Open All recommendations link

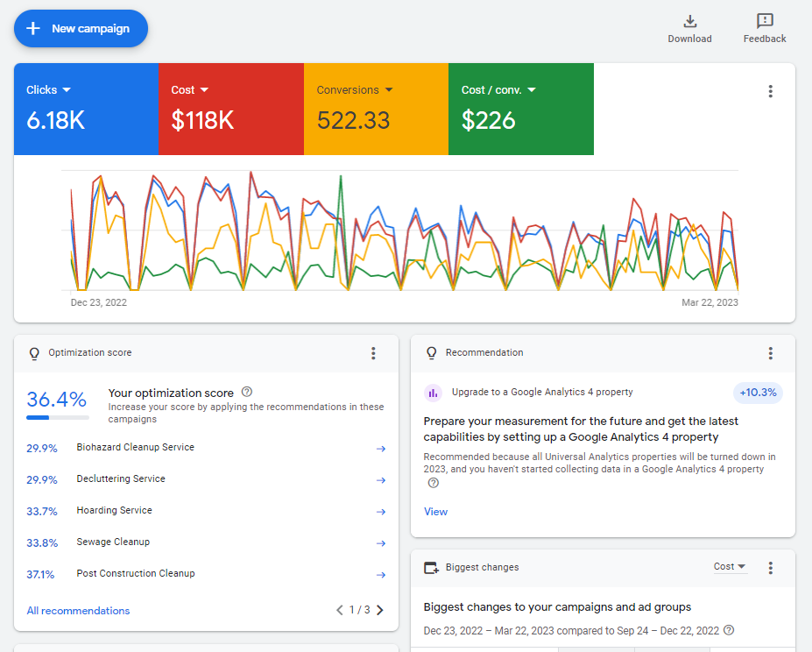pyautogui.click(x=78, y=611)
